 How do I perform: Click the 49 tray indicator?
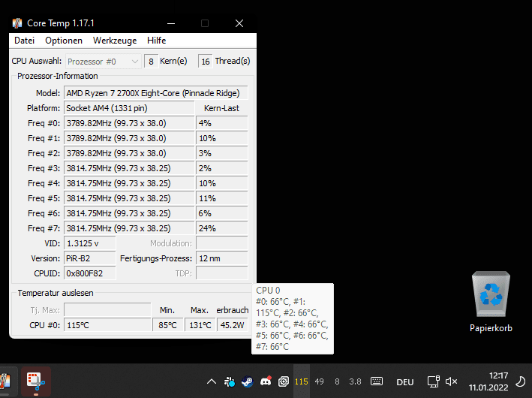click(x=319, y=381)
